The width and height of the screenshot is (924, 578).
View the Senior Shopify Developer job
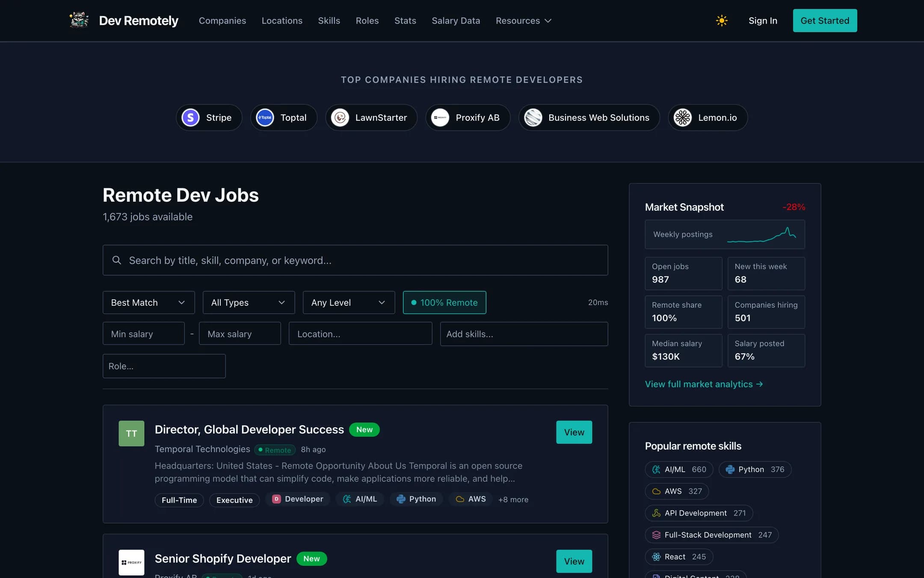point(574,561)
